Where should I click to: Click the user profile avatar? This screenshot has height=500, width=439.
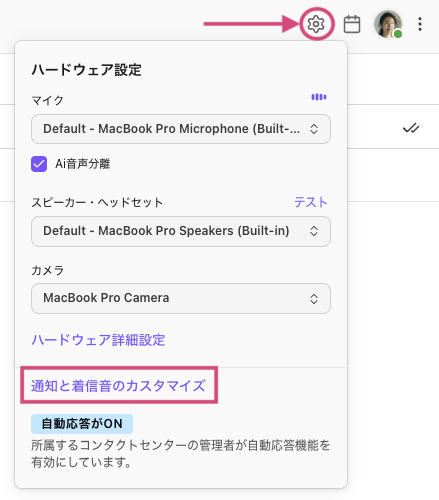[x=388, y=24]
